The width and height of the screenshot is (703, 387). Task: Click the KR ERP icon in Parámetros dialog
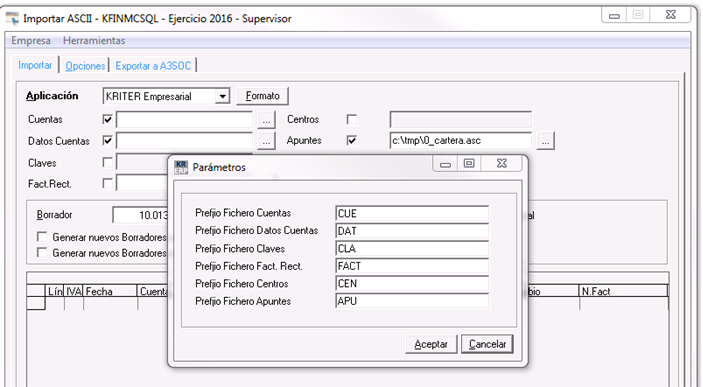(181, 167)
